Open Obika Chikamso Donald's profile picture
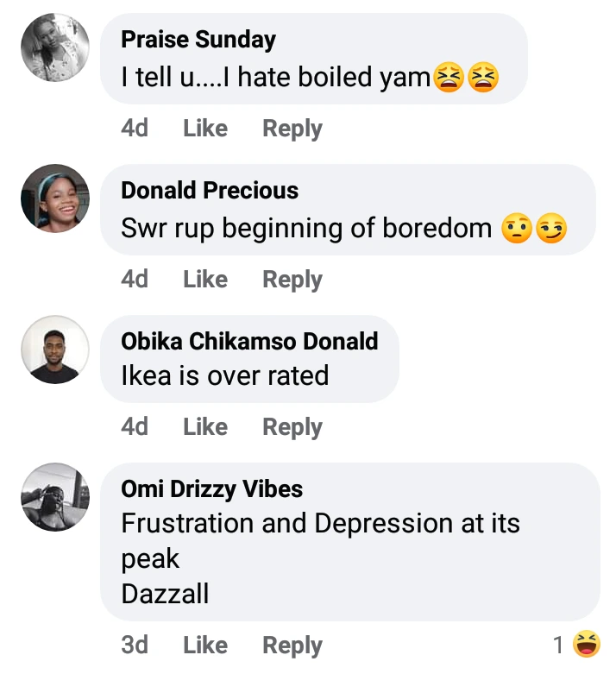 pos(55,350)
